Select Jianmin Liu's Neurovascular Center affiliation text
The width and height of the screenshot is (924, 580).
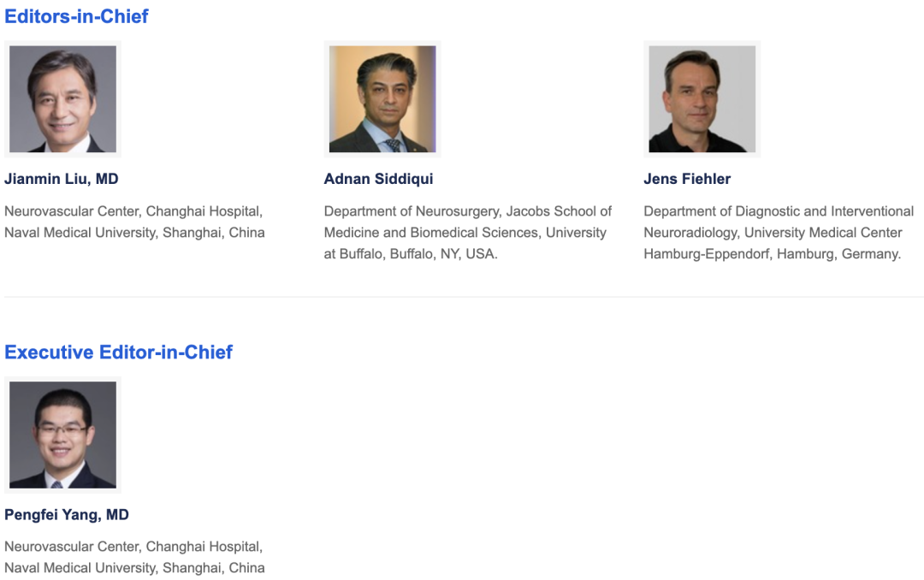(x=134, y=222)
